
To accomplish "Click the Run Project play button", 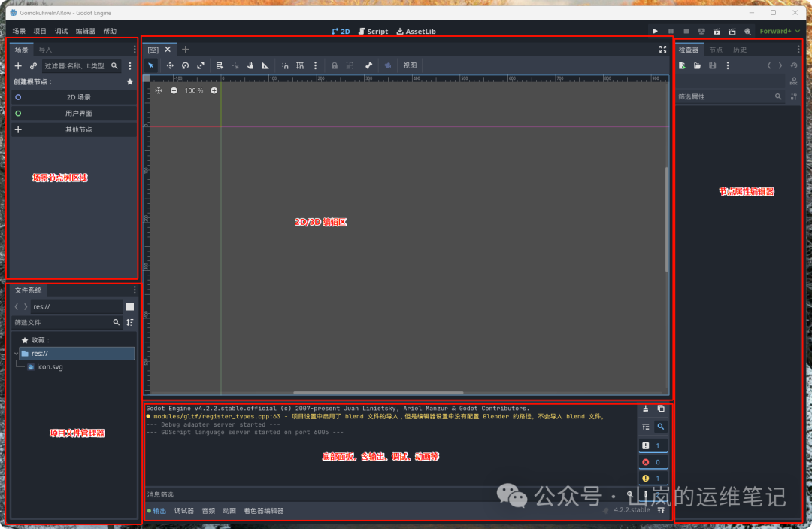I will coord(656,32).
